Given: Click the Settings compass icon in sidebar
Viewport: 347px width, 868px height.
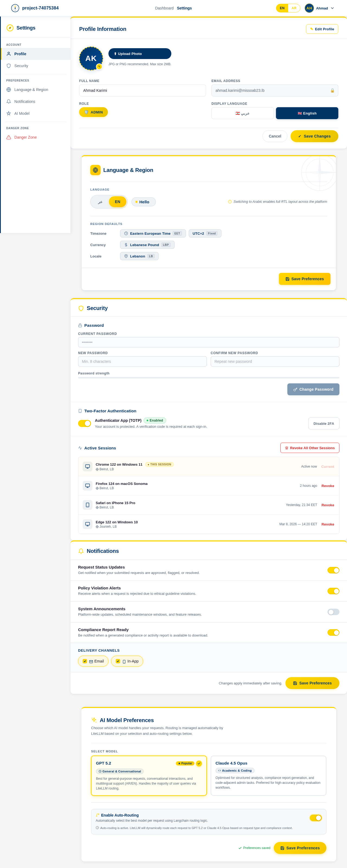Looking at the screenshot, I should coord(10,28).
